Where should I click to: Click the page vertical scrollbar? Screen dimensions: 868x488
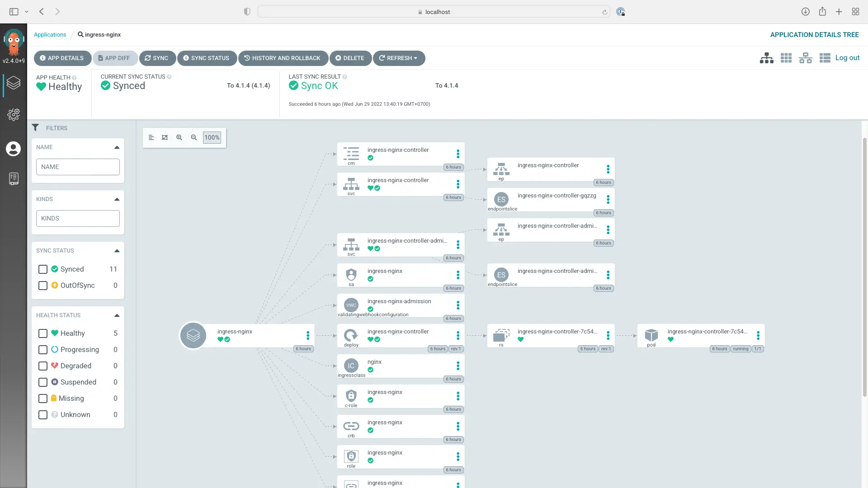(x=864, y=267)
